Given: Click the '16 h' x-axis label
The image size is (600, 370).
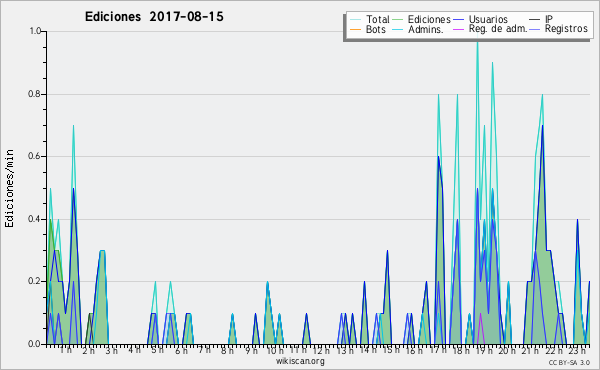Looking at the screenshot, I should coord(414,351).
